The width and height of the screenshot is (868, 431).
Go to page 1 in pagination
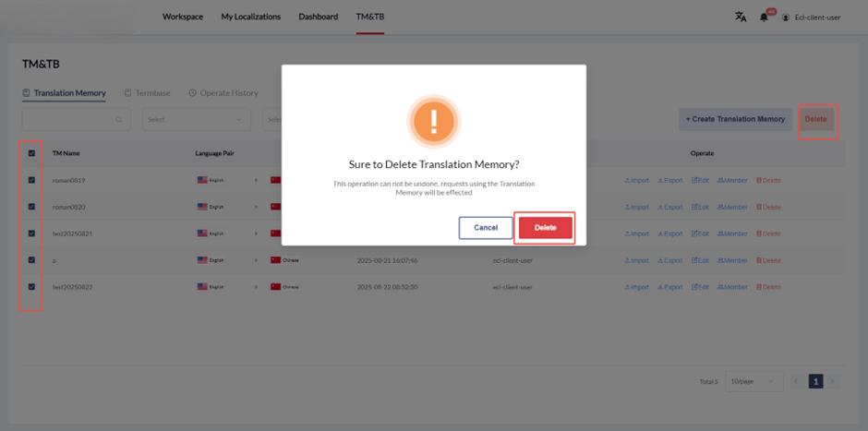click(815, 381)
